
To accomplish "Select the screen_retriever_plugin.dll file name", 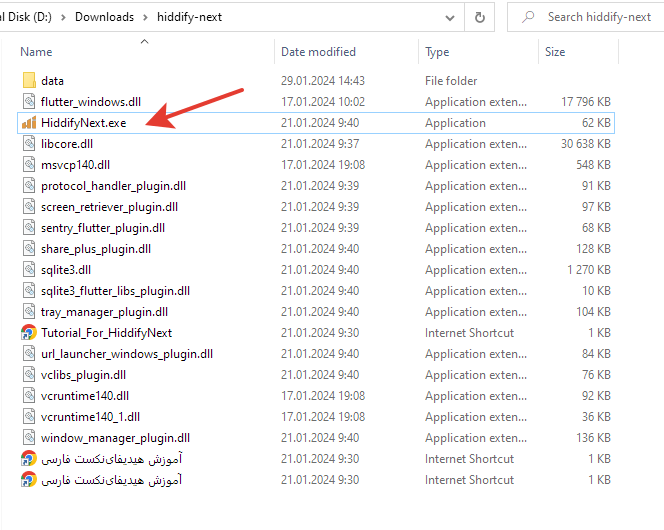I will (109, 207).
